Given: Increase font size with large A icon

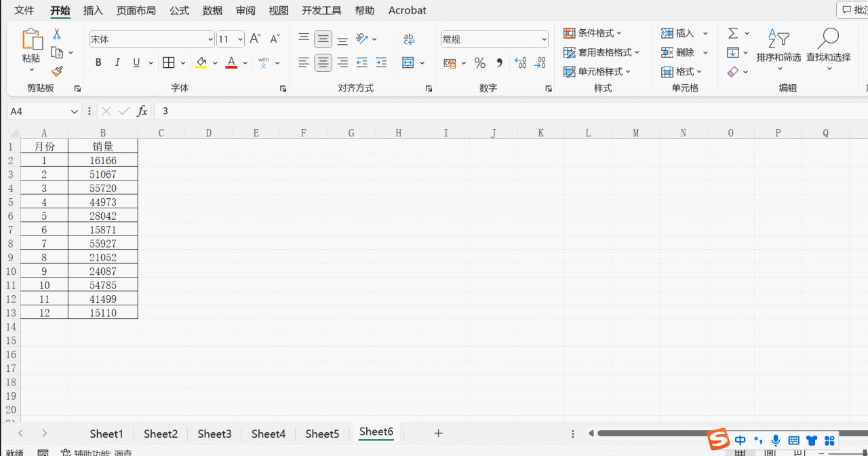Looking at the screenshot, I should pos(255,39).
